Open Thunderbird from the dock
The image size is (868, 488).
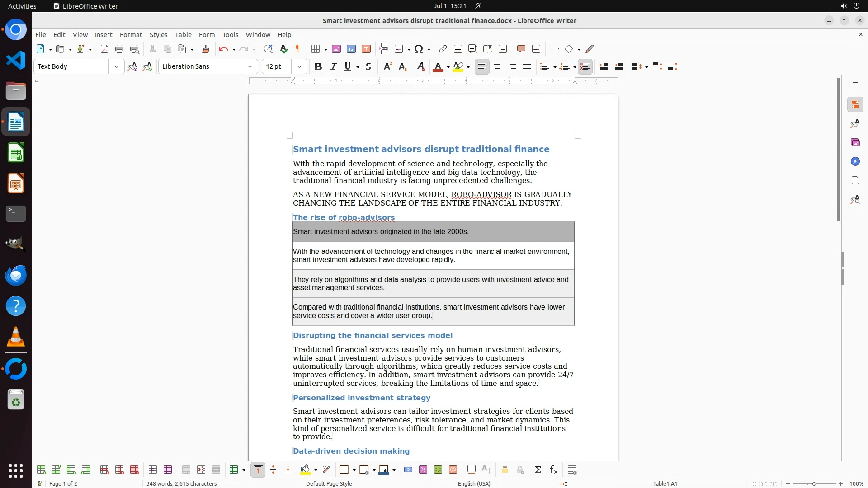tap(16, 275)
